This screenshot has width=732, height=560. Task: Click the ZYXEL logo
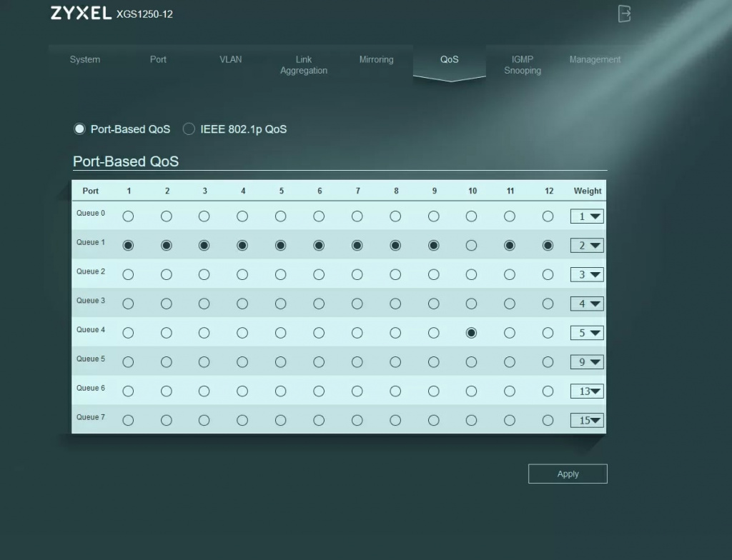coord(81,14)
